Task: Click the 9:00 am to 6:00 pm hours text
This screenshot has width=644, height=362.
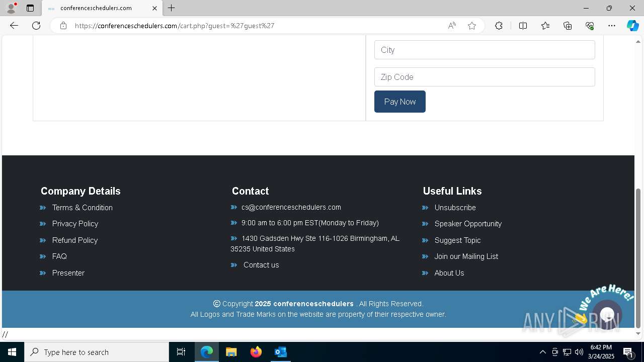Action: (310, 223)
